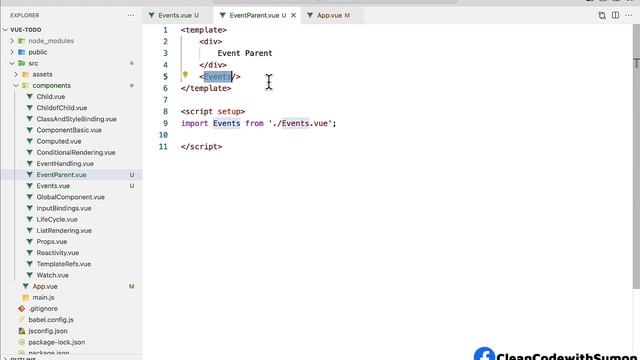Open Props.vue file
640x360 pixels.
(52, 242)
